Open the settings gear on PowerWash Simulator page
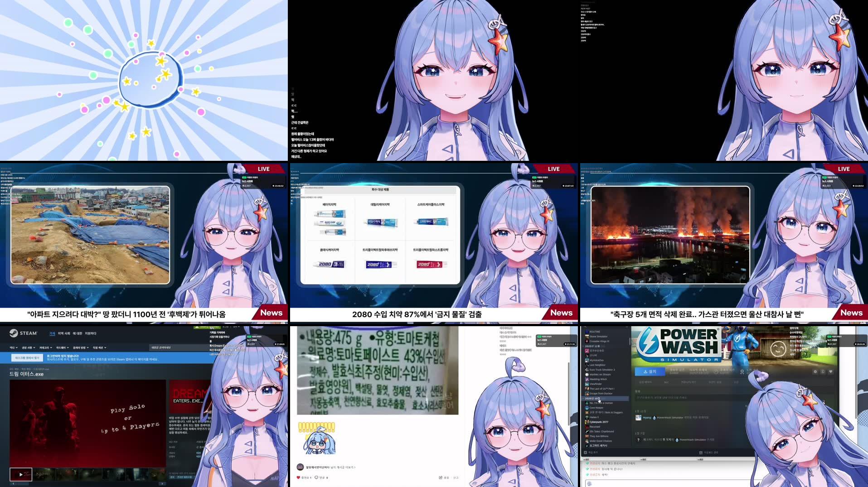The height and width of the screenshot is (487, 868). pyautogui.click(x=816, y=372)
